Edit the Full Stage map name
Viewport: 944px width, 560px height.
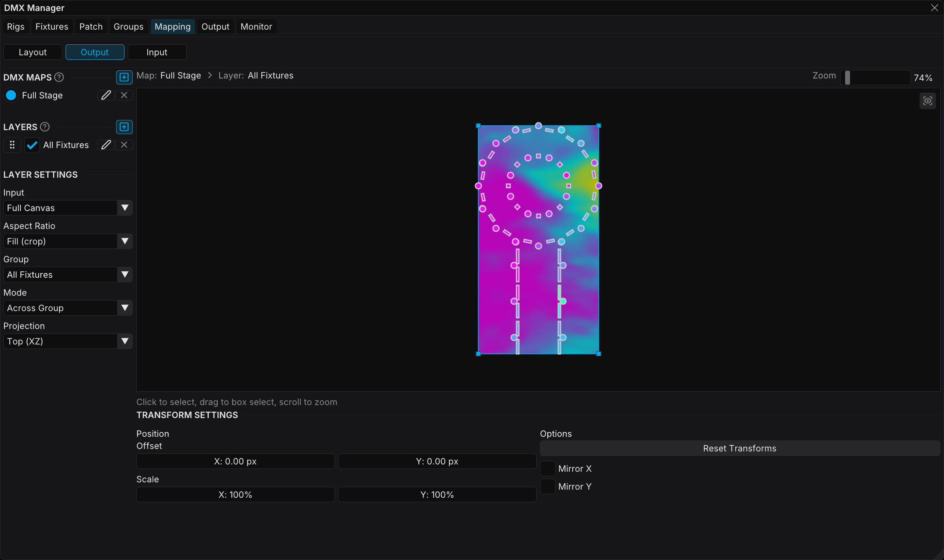pyautogui.click(x=106, y=95)
